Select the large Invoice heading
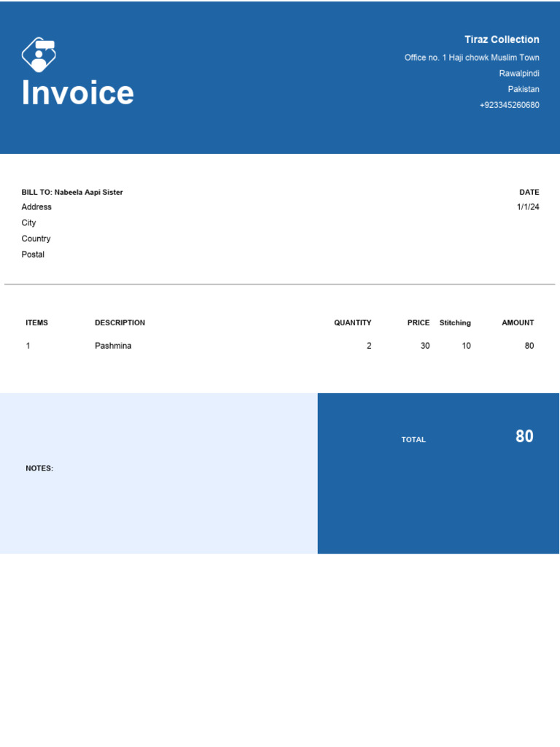 click(77, 93)
